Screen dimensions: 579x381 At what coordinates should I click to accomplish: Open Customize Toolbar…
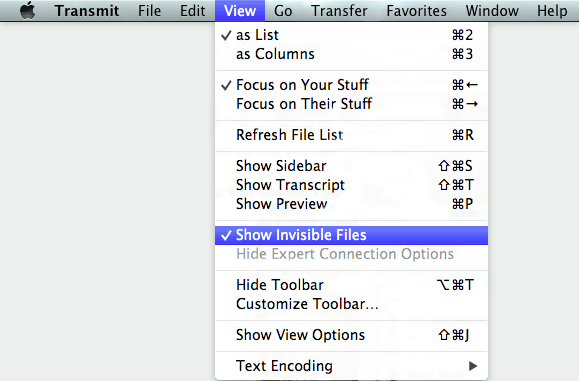(x=351, y=304)
